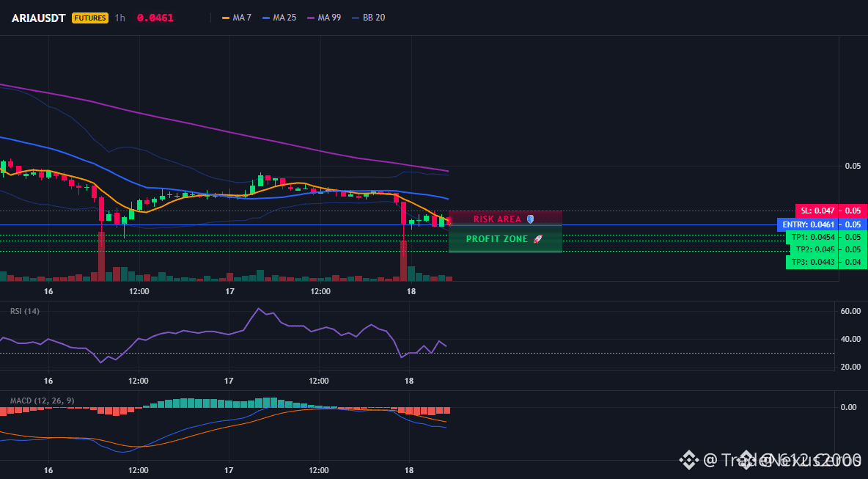Click the yellow FUTURES badge
The image size is (868, 479).
tap(89, 18)
